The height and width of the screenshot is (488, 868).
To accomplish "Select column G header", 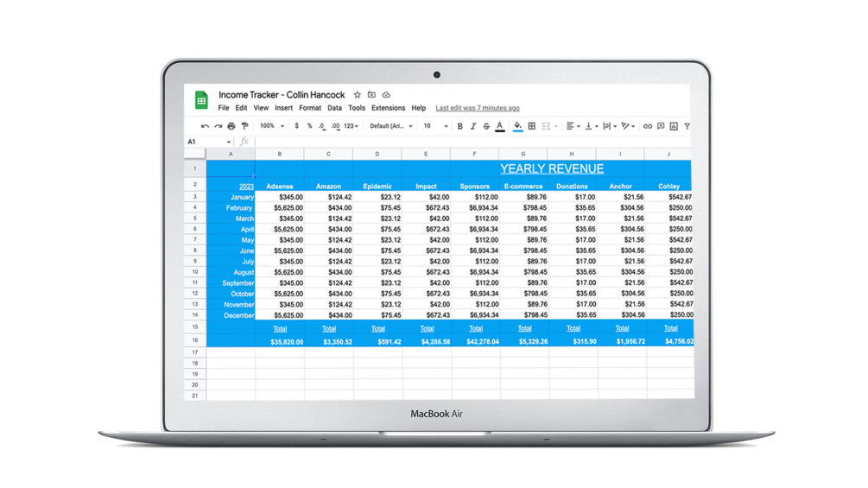I will tap(523, 154).
